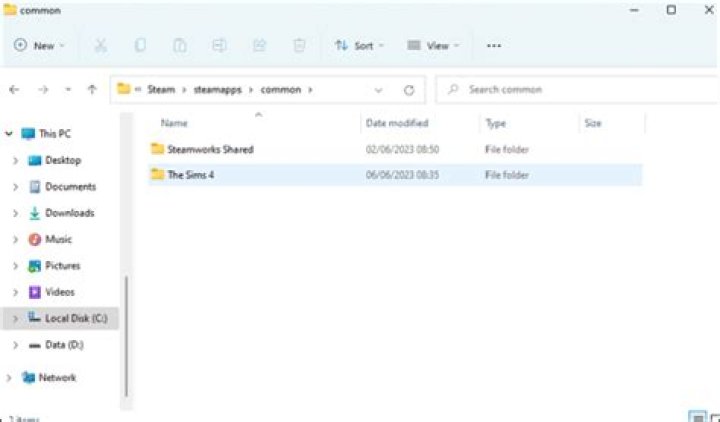
Task: Refresh the common folder view
Action: (409, 90)
